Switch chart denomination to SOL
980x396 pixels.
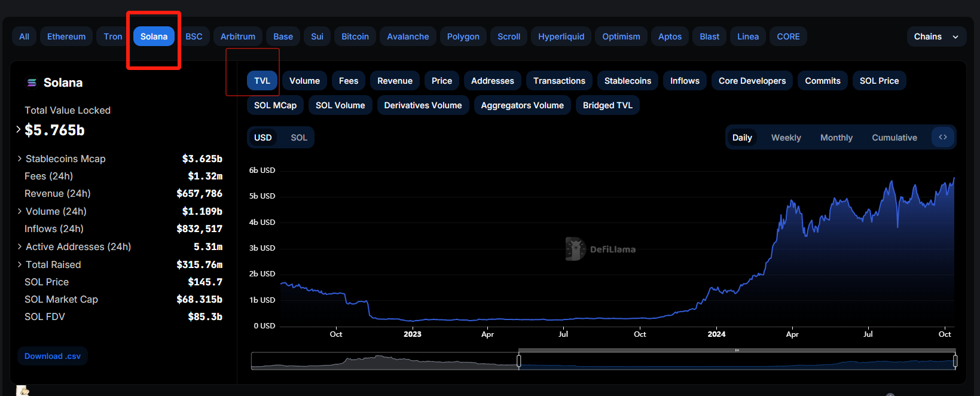click(299, 138)
